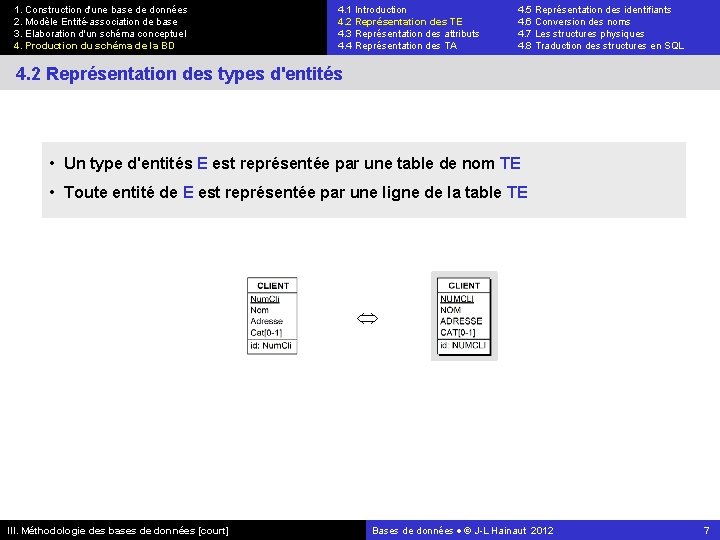Click bullet 'Un type d'entités E est représentée'
720x540 pixels.
point(292,163)
